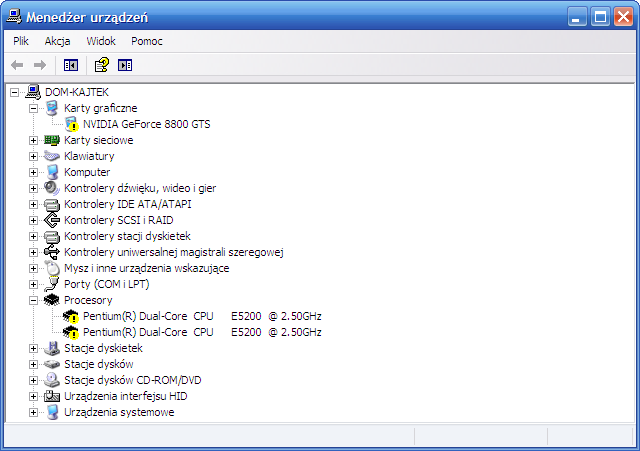Click the Procesory chip icon
This screenshot has width=640, height=451.
52,300
